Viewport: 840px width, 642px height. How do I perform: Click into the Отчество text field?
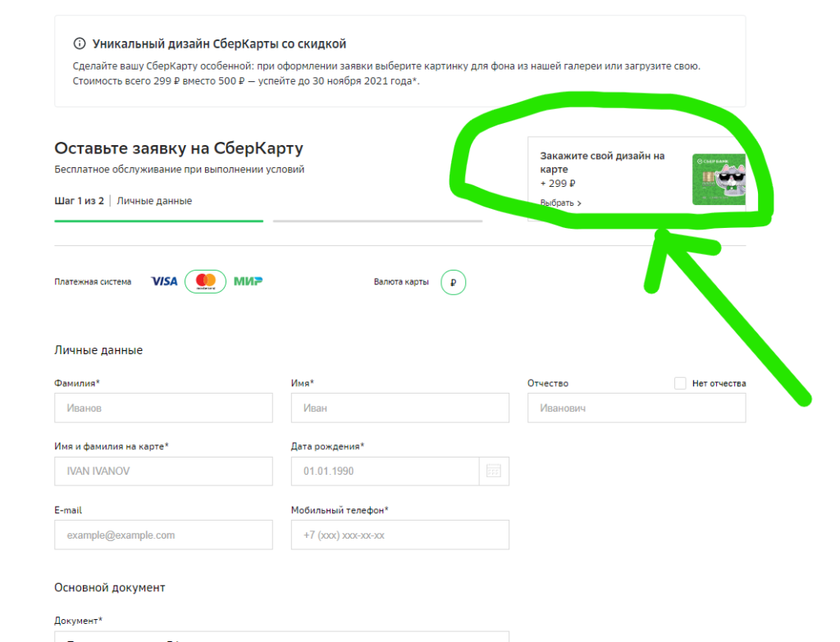637,408
